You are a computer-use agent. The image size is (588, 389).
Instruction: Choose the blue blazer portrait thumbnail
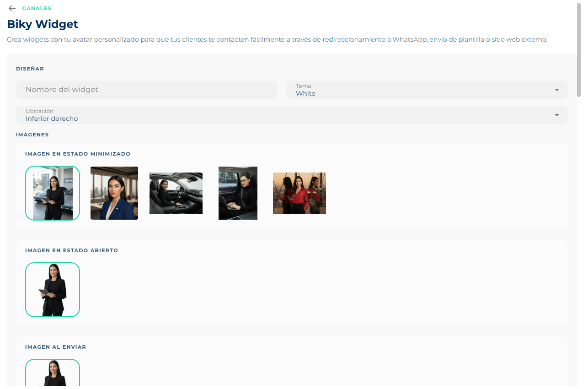point(114,193)
